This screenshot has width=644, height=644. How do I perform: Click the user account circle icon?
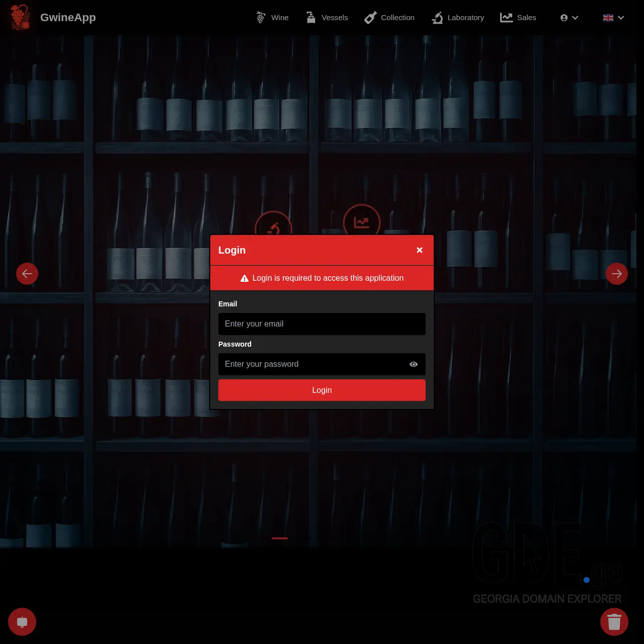point(564,17)
